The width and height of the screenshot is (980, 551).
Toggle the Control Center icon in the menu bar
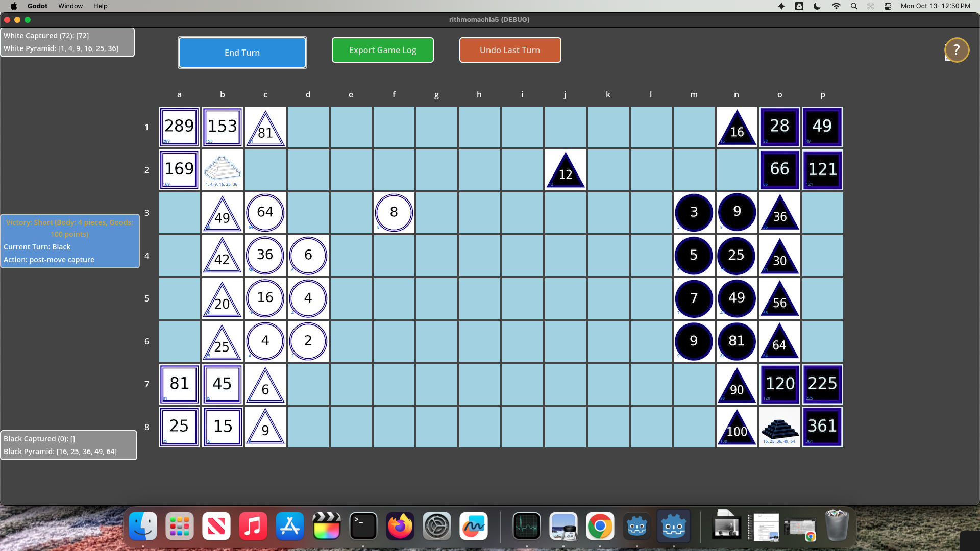click(x=888, y=6)
